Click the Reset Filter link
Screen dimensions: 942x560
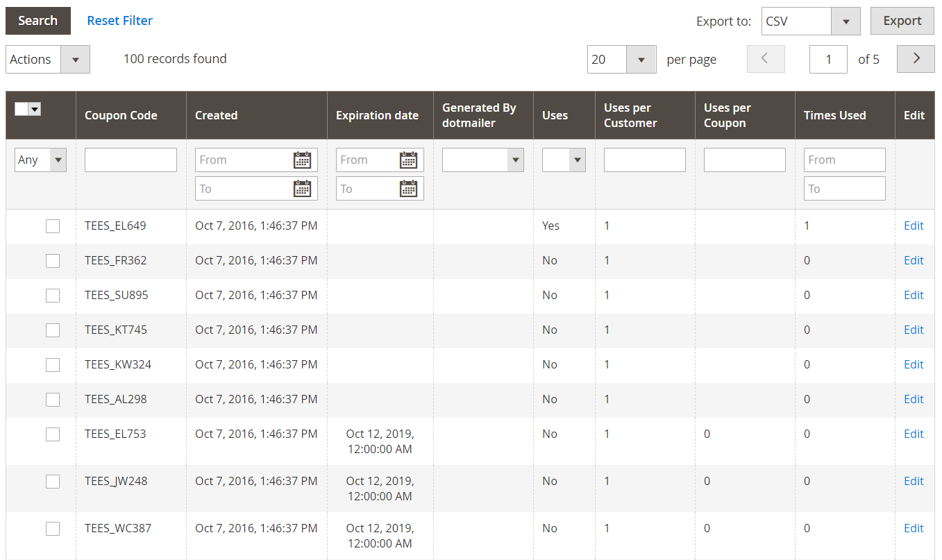pos(120,21)
